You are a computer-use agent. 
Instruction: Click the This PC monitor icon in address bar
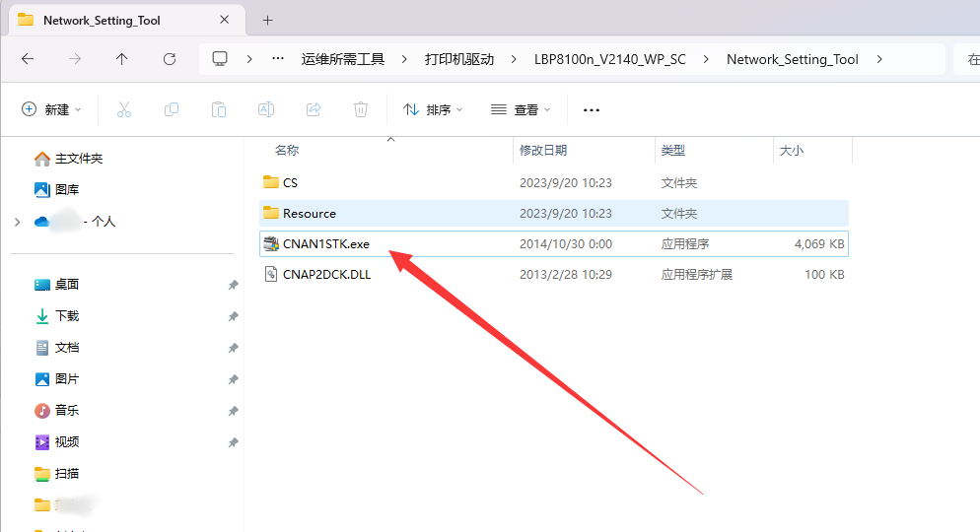[x=220, y=59]
